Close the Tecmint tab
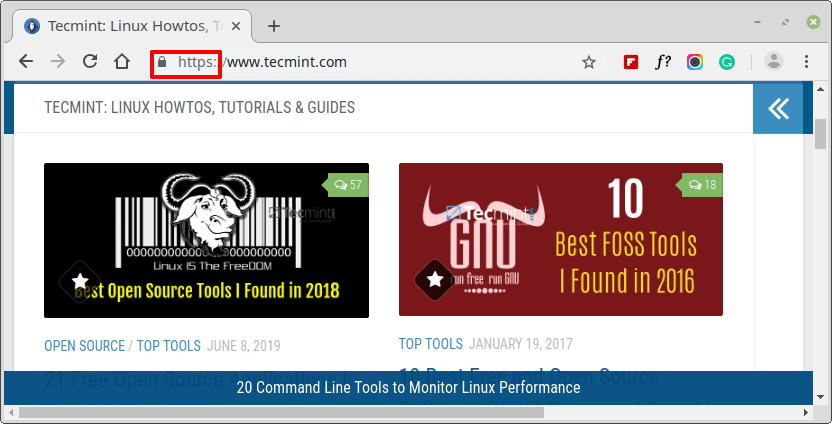 click(x=237, y=26)
